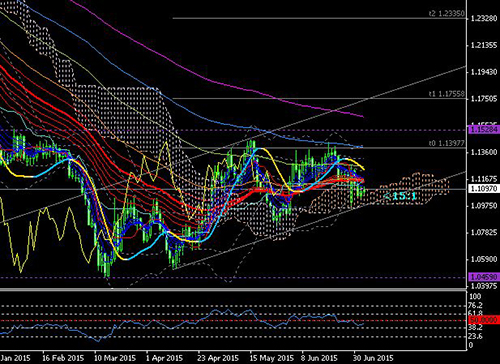
Task: Click the 1.03975 price axis value
Action: tap(484, 286)
